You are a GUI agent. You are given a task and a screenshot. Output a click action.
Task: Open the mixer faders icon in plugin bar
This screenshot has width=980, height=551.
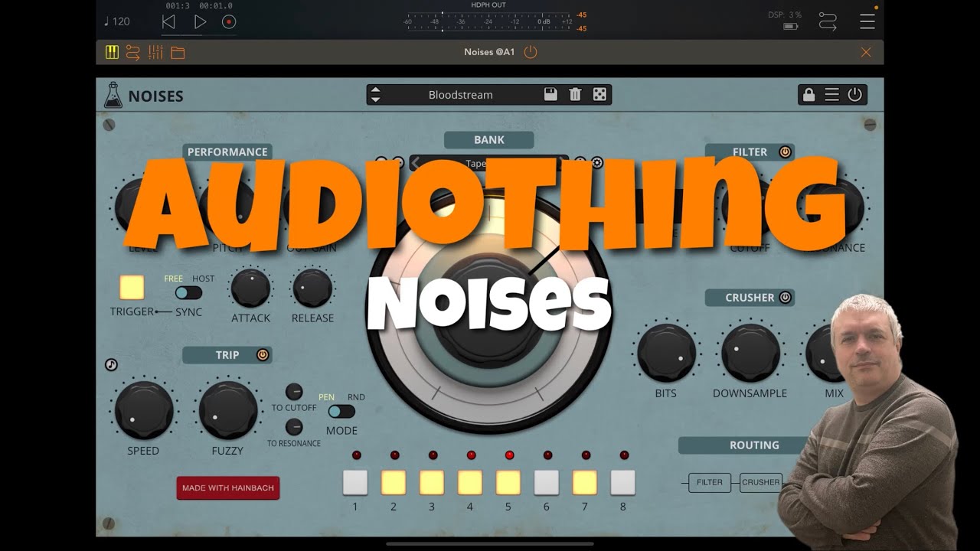[155, 53]
